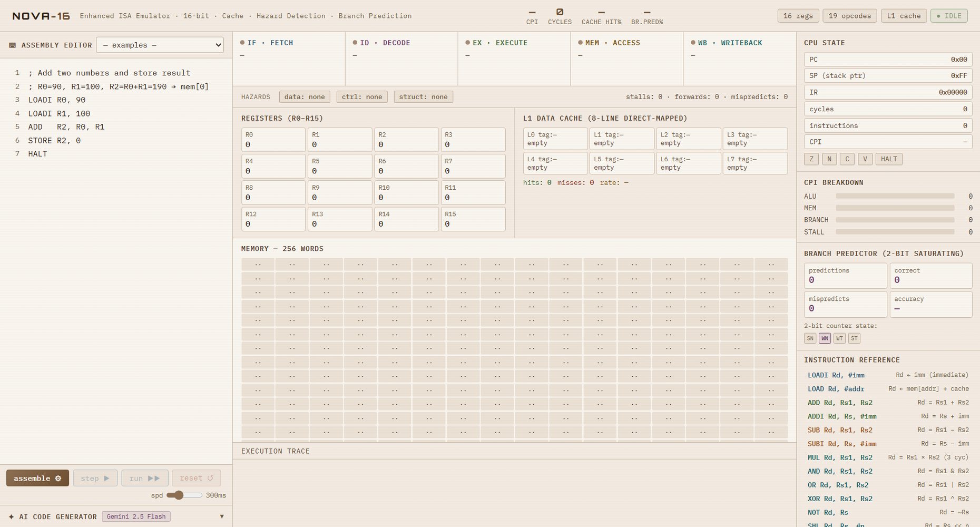
Task: Click the assembly editor icon
Action: [13, 45]
